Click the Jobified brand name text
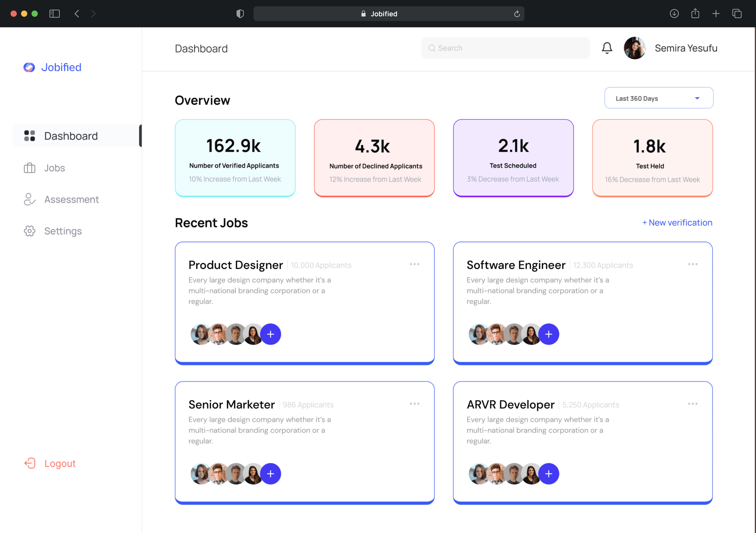 point(61,67)
